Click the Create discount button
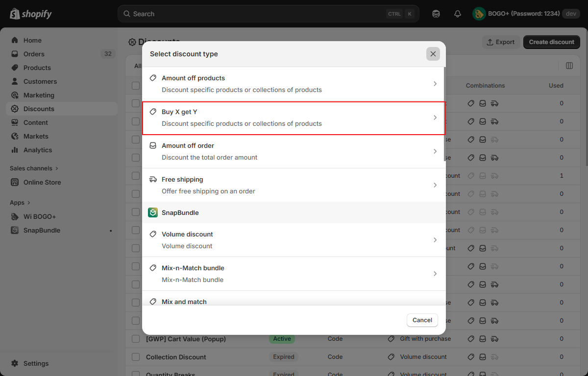The image size is (588, 376). tap(551, 42)
